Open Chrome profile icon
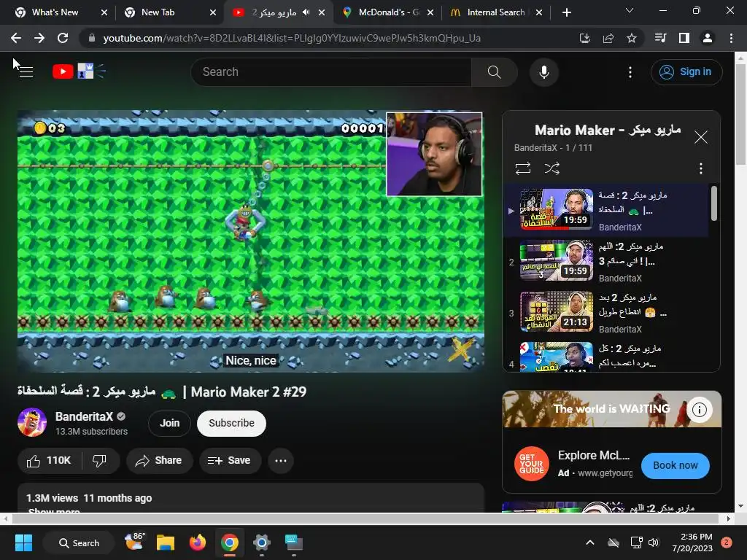747x560 pixels. pyautogui.click(x=708, y=38)
